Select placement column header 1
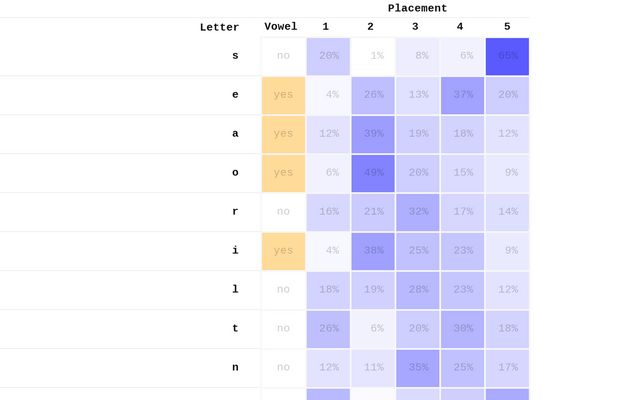Screen dimensions: 640x400 (326, 26)
